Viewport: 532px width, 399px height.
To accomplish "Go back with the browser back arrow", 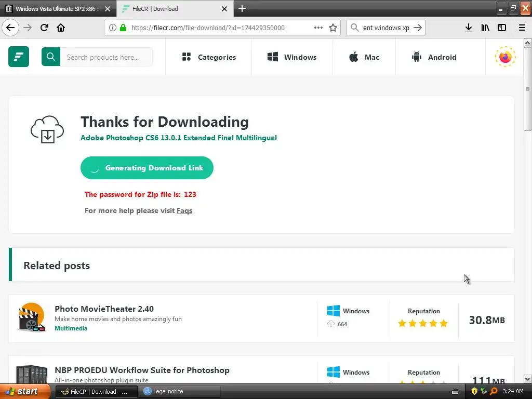I will pos(10,28).
